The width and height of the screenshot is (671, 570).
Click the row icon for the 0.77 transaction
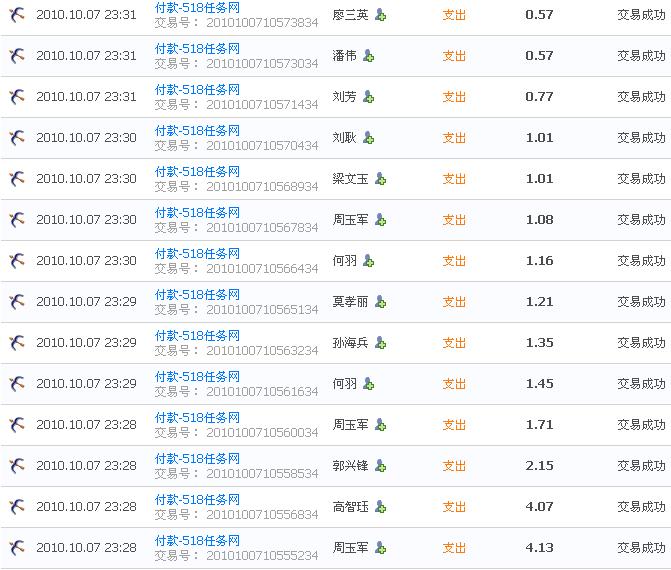click(17, 97)
